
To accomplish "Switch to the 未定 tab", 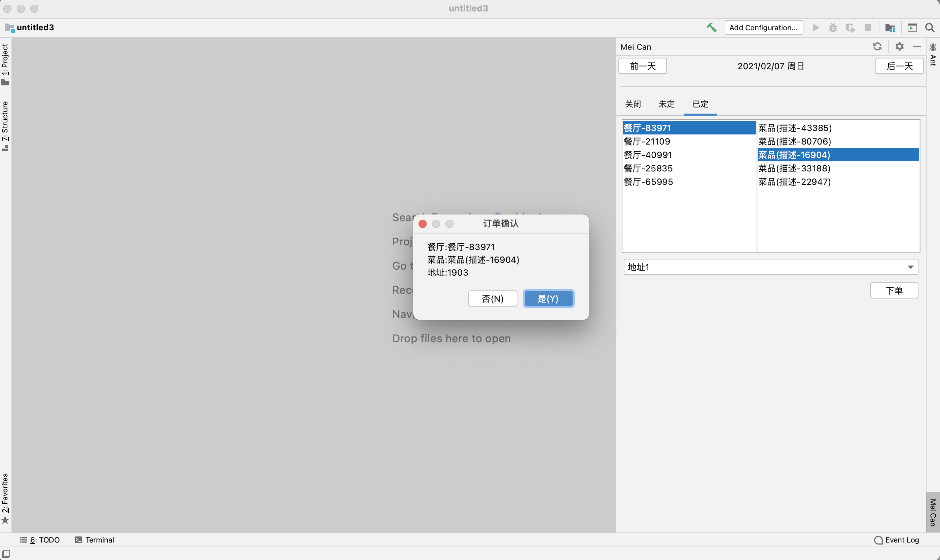I will click(666, 104).
